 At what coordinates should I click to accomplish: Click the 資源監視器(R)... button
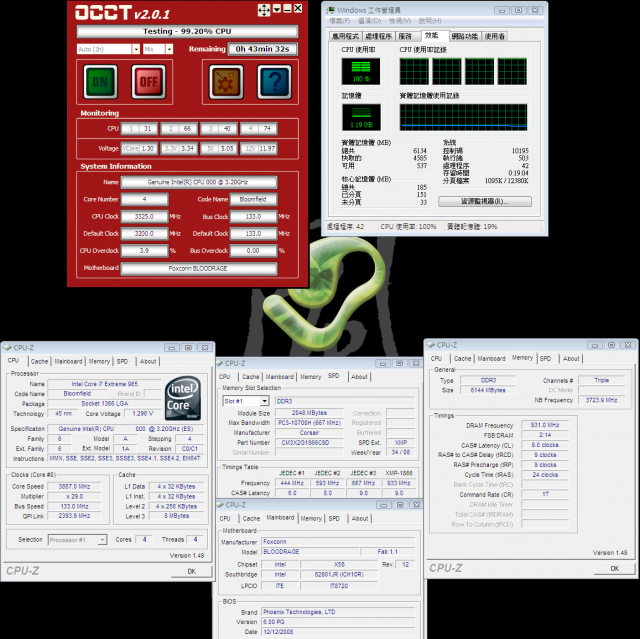[x=485, y=202]
